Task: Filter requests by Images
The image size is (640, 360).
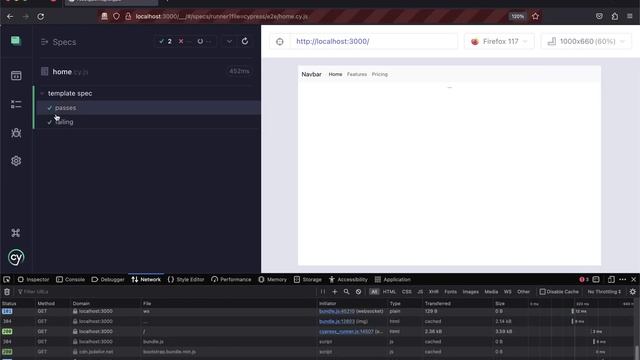Action: click(x=471, y=292)
